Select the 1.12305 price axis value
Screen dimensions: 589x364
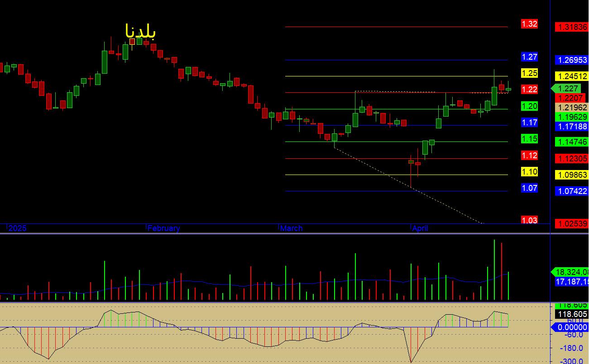[572, 158]
